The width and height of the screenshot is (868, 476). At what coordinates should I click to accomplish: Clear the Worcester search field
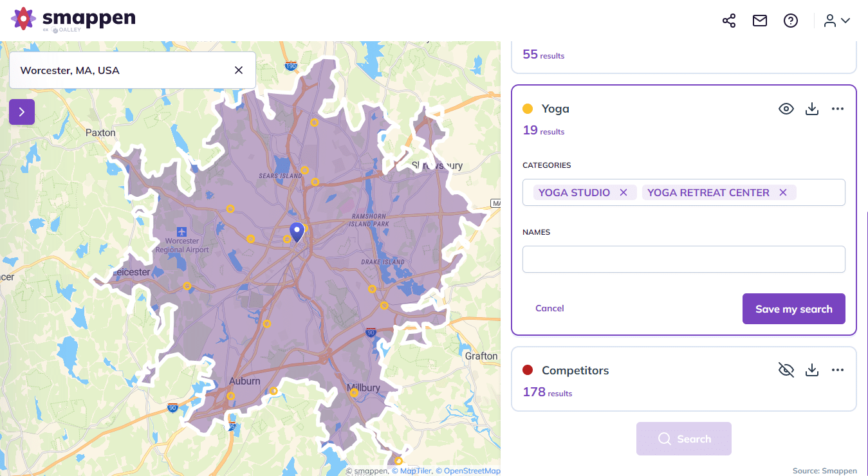pyautogui.click(x=238, y=69)
